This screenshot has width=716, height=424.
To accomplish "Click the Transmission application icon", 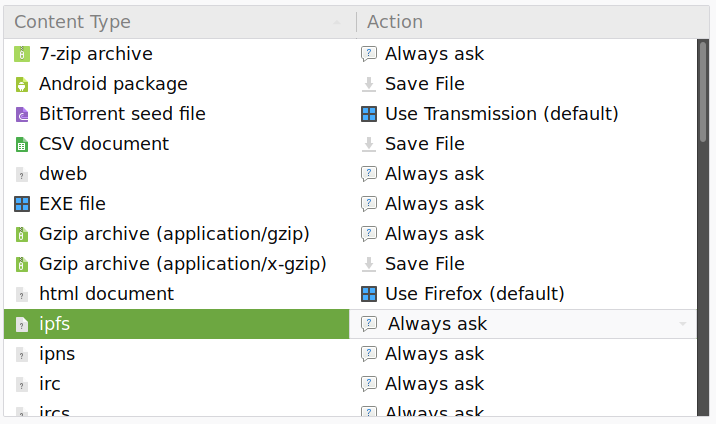I will 369,114.
